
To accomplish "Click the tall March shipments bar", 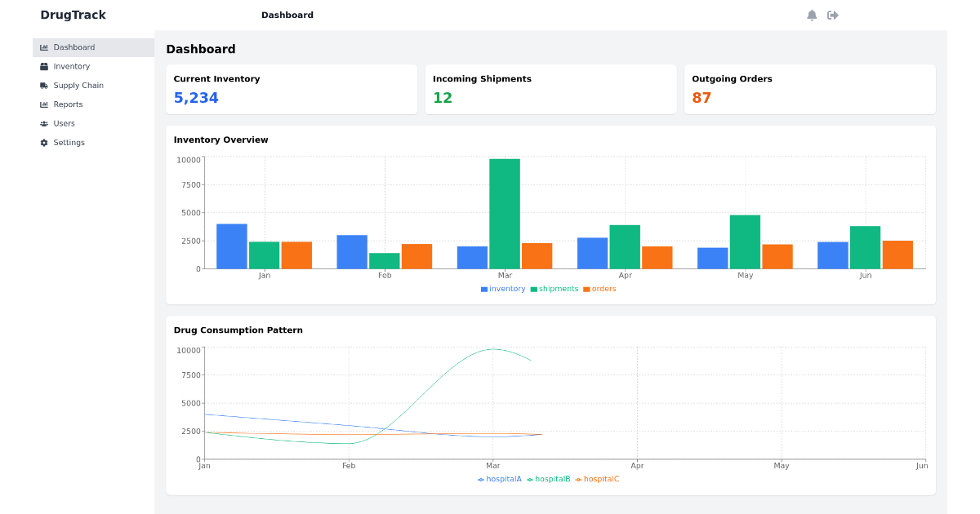I will coord(505,212).
